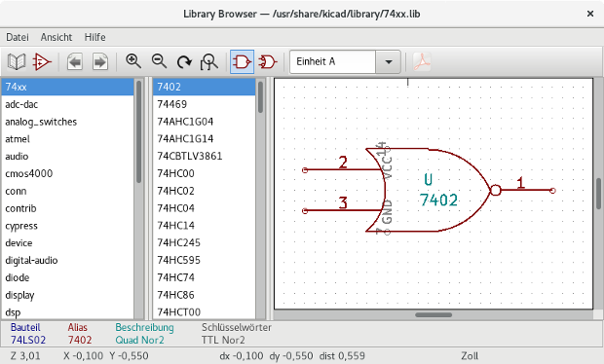Open the Hilfe menu
The width and height of the screenshot is (604, 364).
pyautogui.click(x=95, y=37)
